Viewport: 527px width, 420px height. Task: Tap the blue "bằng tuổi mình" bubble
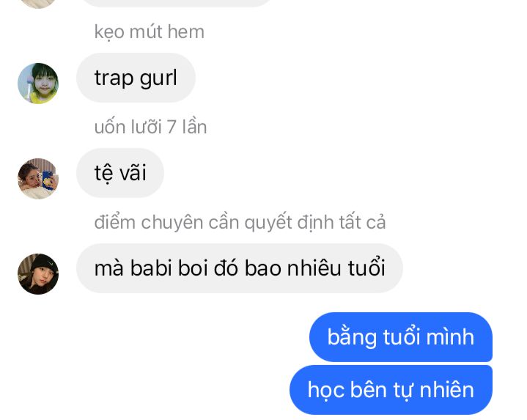tap(401, 337)
